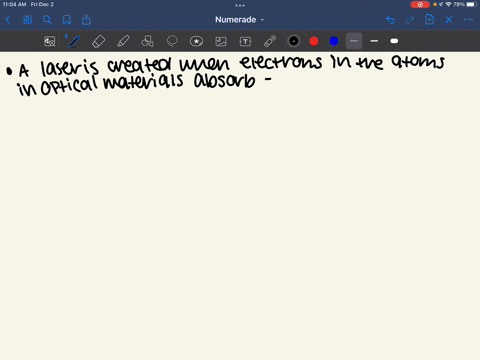Screen dimensions: 480x360
Task: Choose the black pen color
Action: pyautogui.click(x=294, y=41)
